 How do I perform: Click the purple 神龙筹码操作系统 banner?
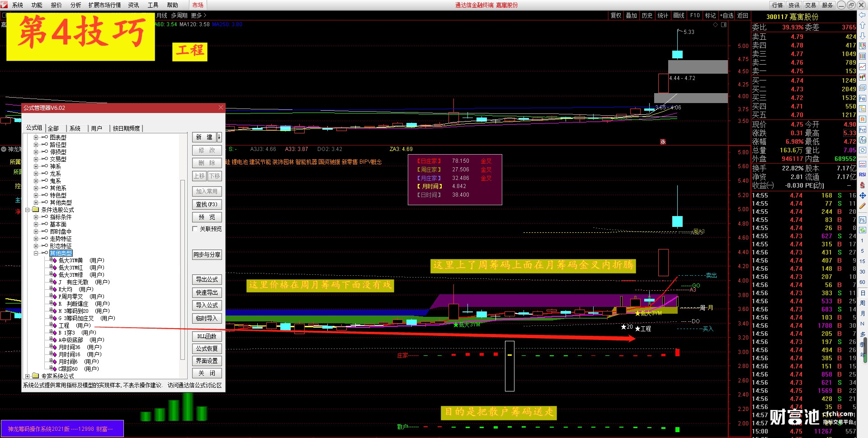(62, 429)
